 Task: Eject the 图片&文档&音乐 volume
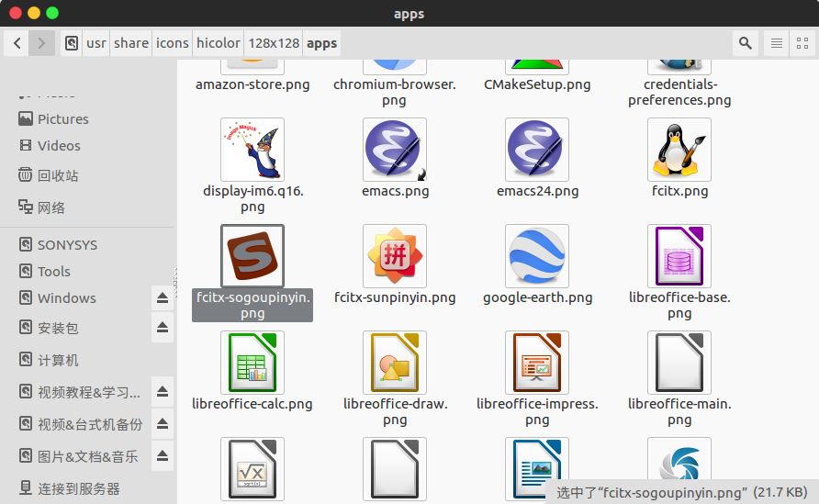coord(163,456)
